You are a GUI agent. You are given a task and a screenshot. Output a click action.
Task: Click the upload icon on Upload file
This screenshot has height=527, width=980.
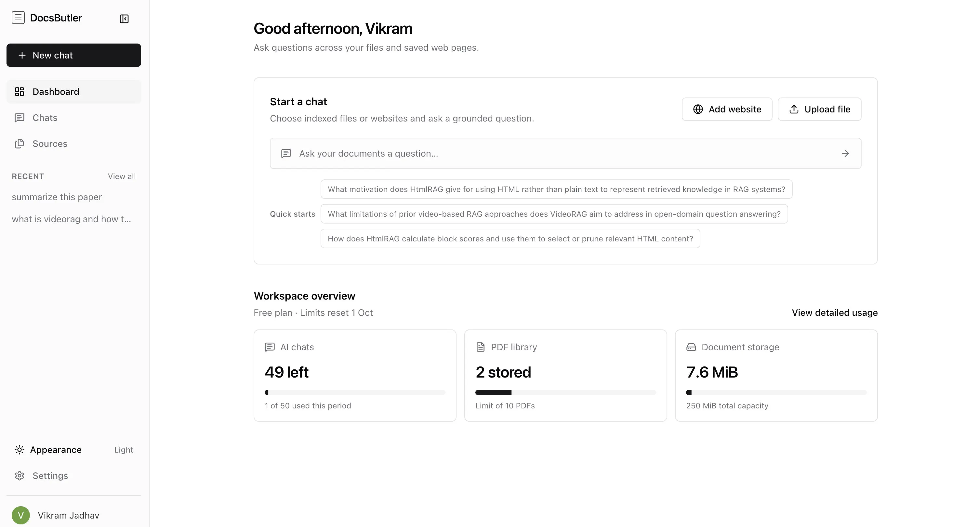point(794,109)
